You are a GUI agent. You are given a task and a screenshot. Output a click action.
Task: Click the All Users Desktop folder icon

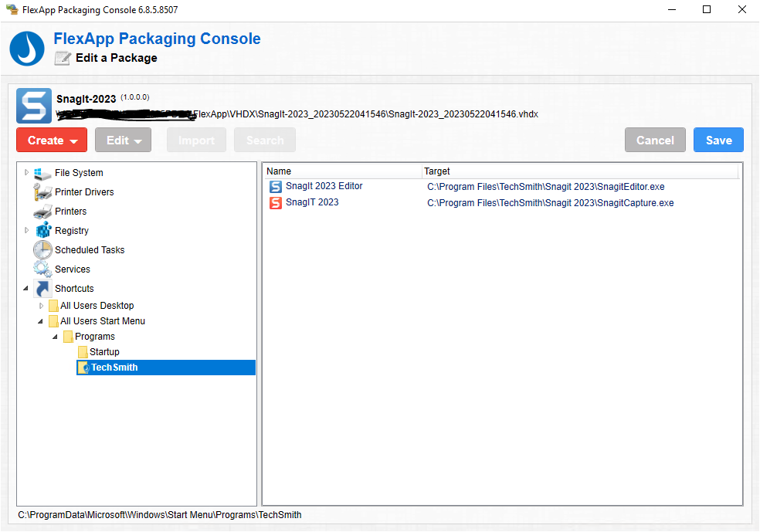point(54,306)
